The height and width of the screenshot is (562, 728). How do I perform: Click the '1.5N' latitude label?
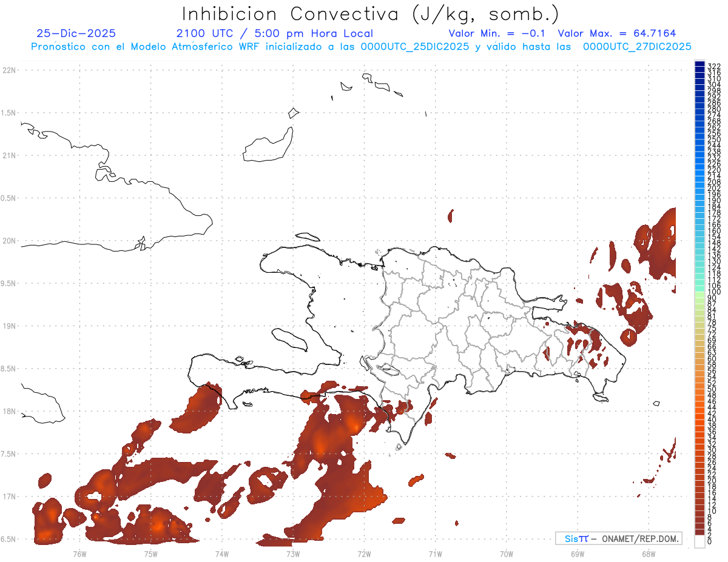click(x=9, y=113)
